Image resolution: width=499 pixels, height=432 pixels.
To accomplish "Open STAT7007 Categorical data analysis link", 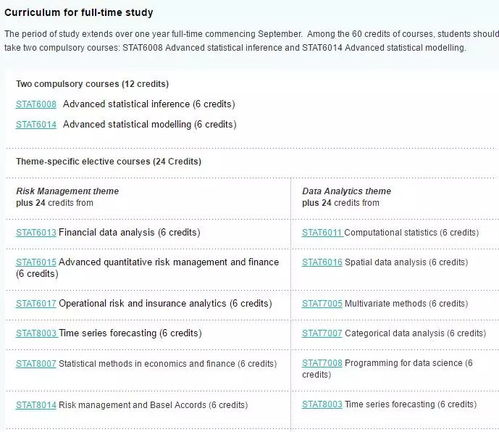I will pos(322,333).
